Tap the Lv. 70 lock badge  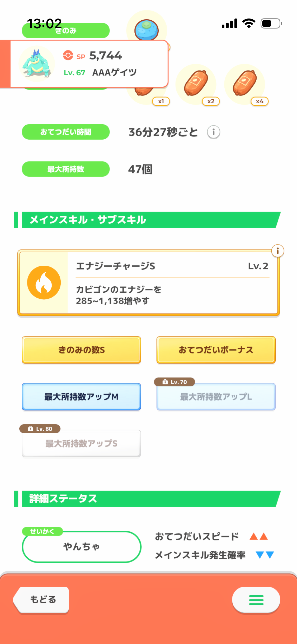[175, 382]
